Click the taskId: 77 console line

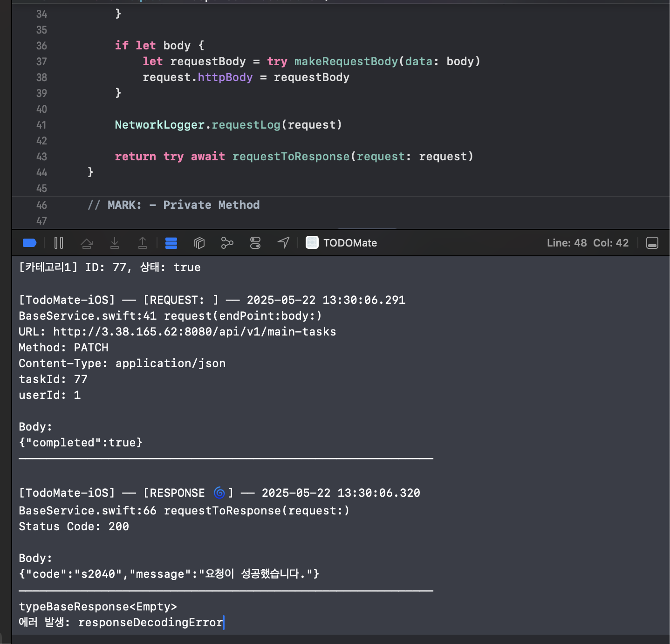coord(53,379)
